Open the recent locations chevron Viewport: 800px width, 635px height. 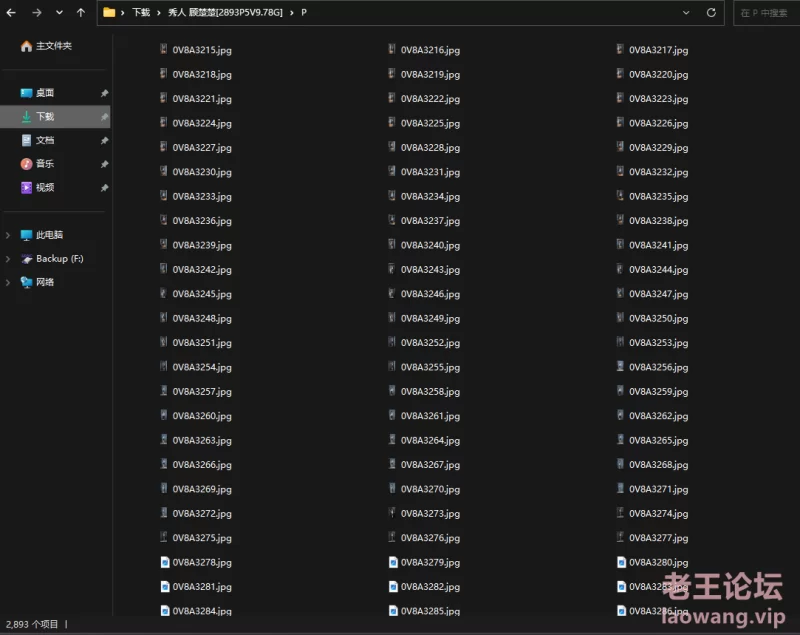(x=59, y=13)
